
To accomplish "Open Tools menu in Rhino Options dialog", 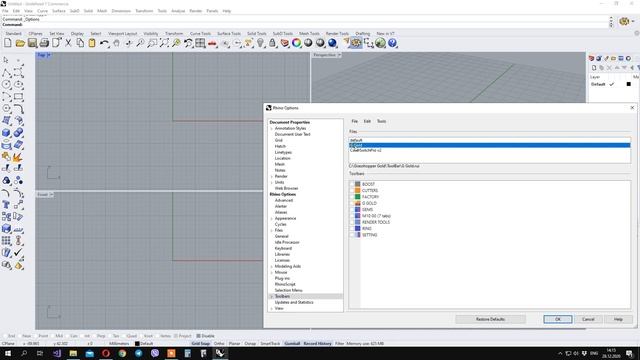I will 381,121.
